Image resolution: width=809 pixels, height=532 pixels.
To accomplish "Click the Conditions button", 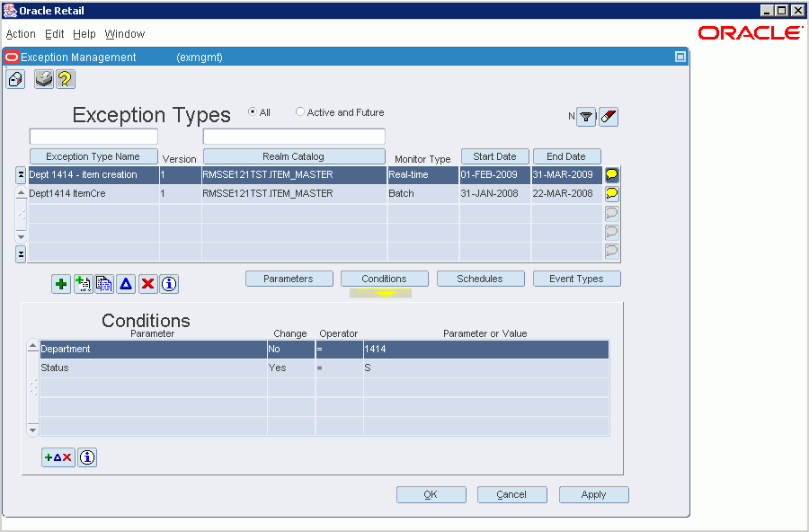I will click(x=385, y=279).
